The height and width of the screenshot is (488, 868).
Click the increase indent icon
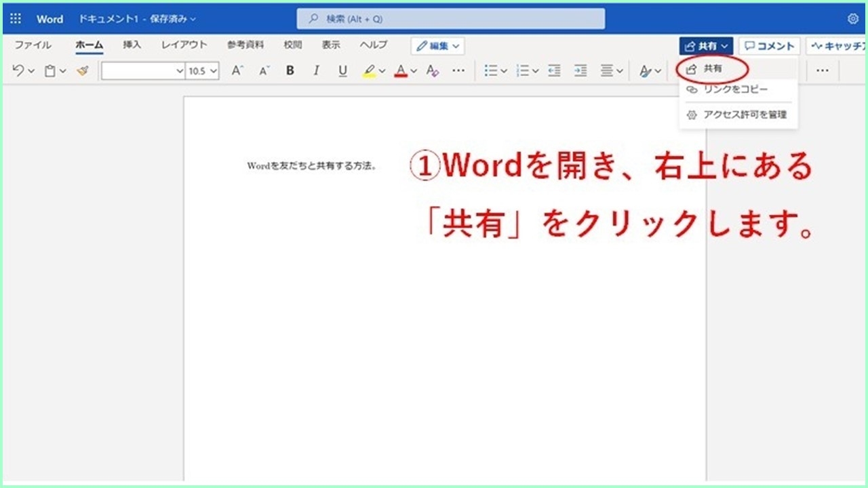click(580, 70)
